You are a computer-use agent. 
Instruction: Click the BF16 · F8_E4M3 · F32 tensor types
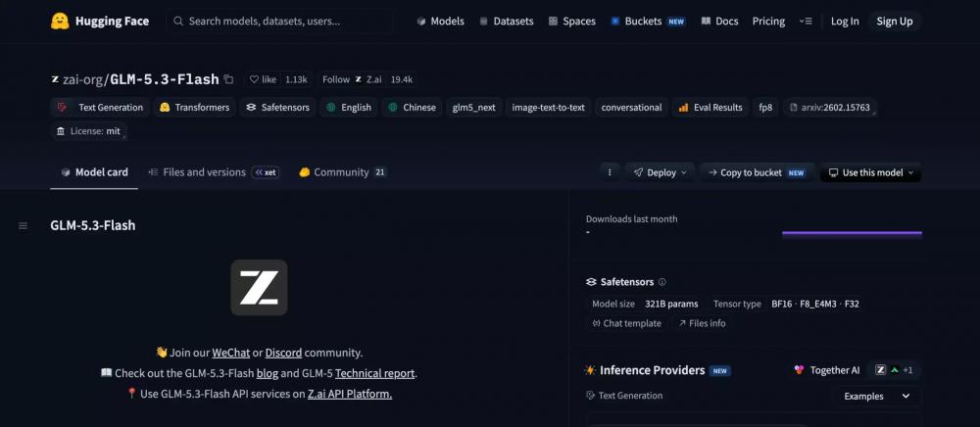click(815, 304)
